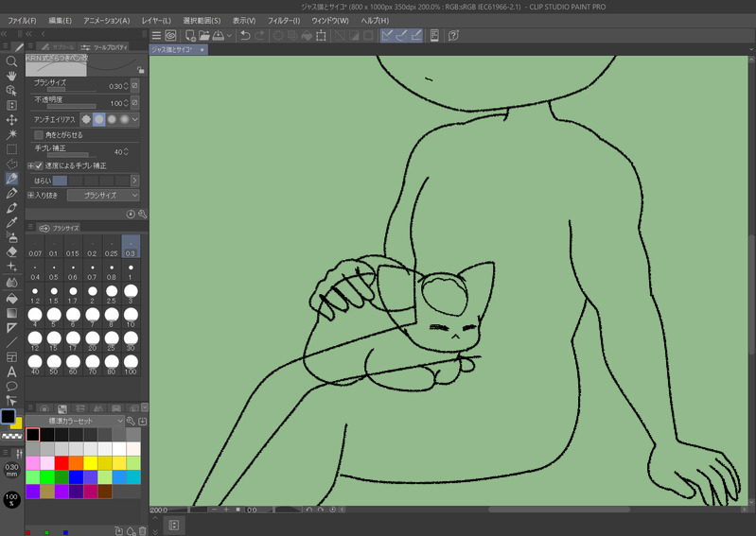Select the rectangular Selection area tool
This screenshot has width=756, height=536.
coord(11,149)
